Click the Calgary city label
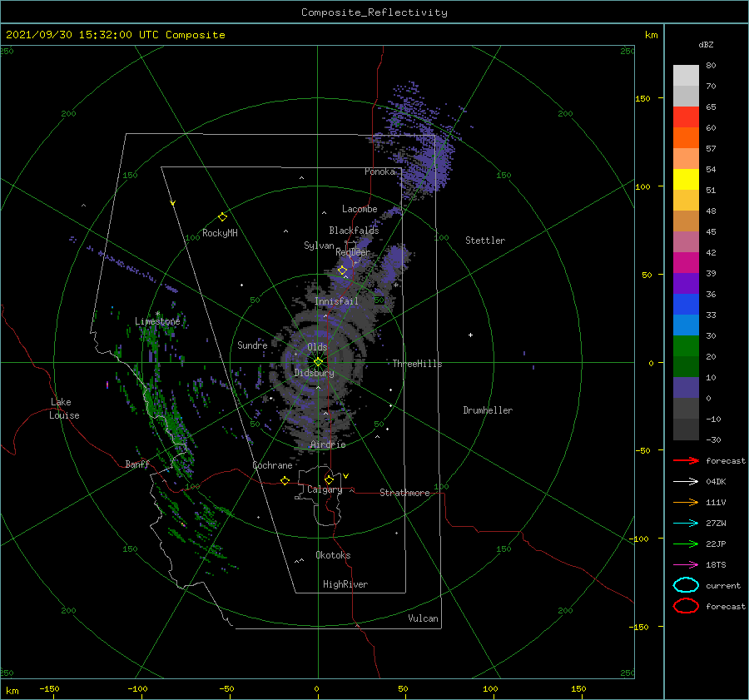749x700 pixels. [x=325, y=489]
